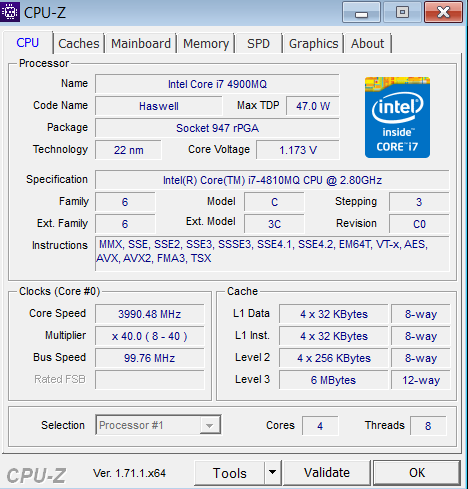The width and height of the screenshot is (468, 489).
Task: Click the L1 Data associativity 8-way
Action: (421, 314)
